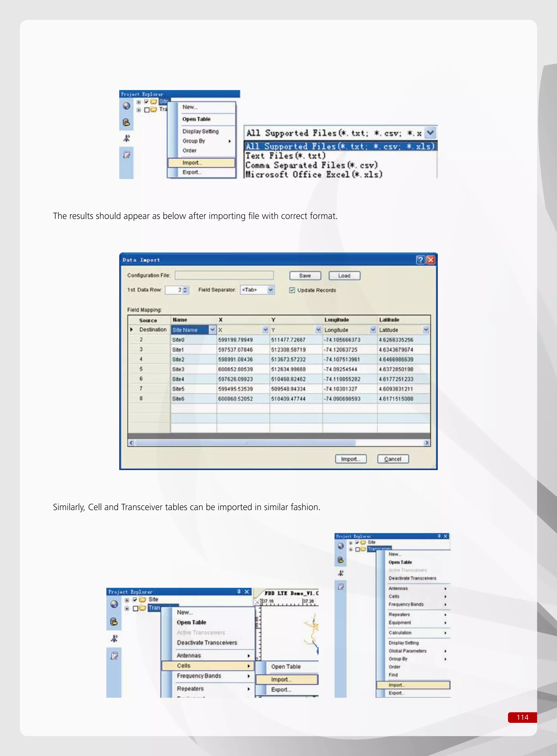Choose Group By in the Site context menu

[201, 141]
